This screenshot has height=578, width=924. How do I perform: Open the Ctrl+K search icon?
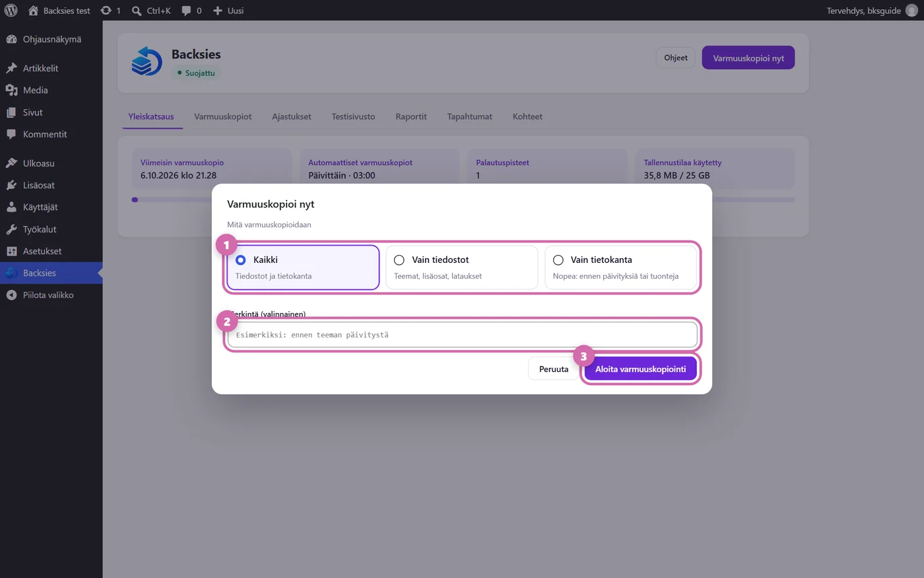[137, 11]
